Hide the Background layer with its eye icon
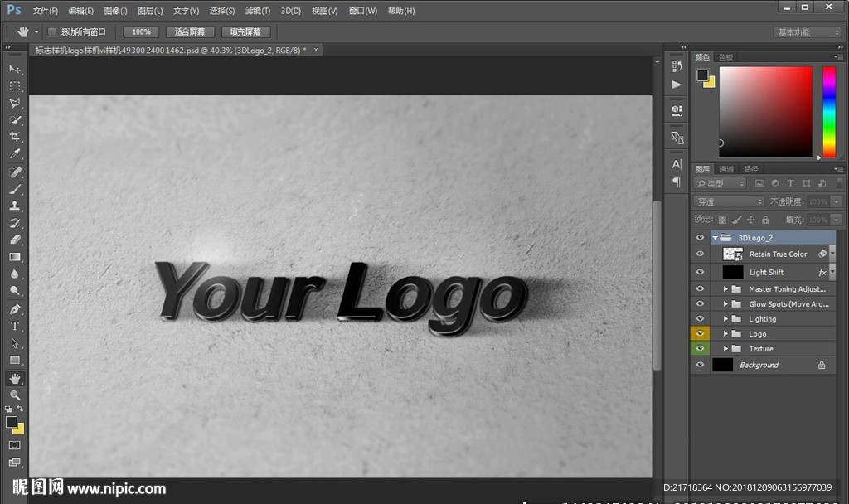Image resolution: width=849 pixels, height=504 pixels. tap(700, 365)
